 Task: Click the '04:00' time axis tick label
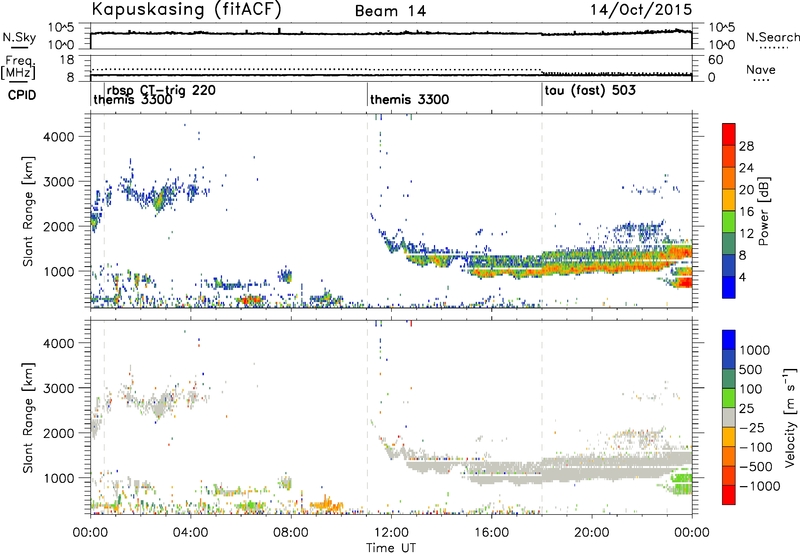point(190,533)
